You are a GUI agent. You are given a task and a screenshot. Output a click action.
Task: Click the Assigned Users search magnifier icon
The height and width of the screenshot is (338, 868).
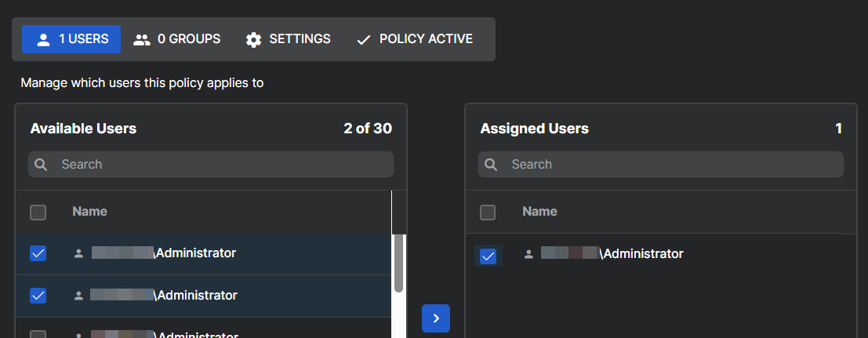point(491,165)
